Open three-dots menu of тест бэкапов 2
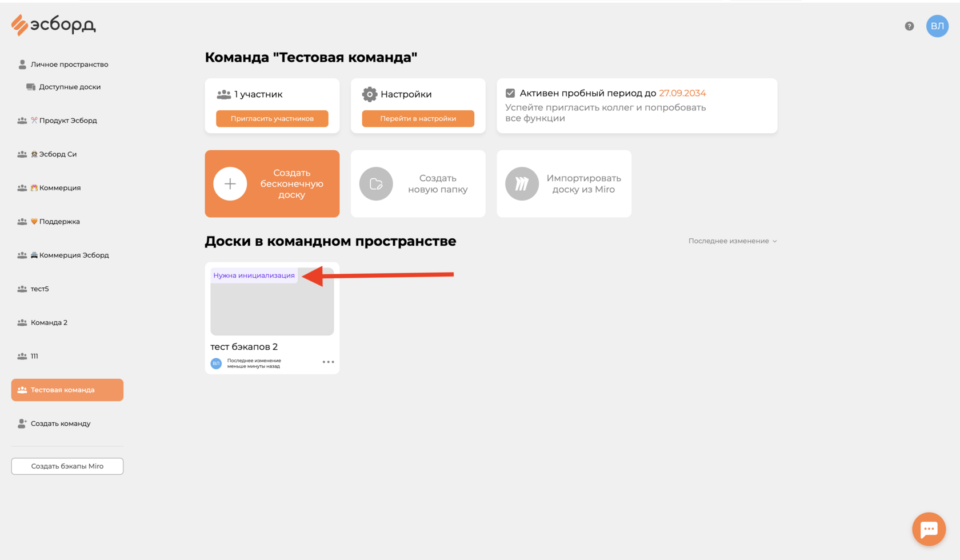The width and height of the screenshot is (960, 560). point(328,362)
